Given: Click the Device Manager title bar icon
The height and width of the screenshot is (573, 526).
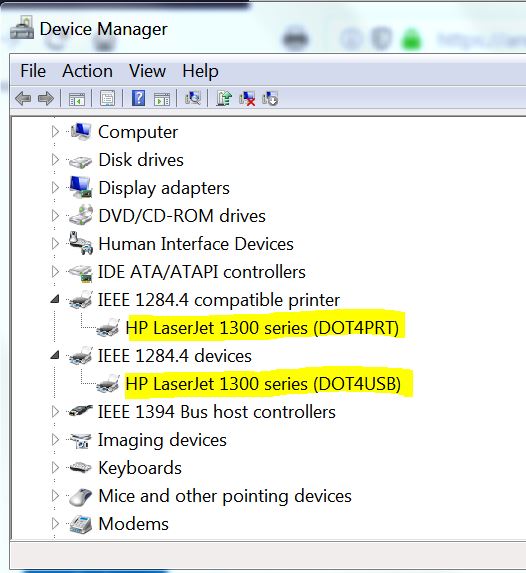Looking at the screenshot, I should click(22, 27).
